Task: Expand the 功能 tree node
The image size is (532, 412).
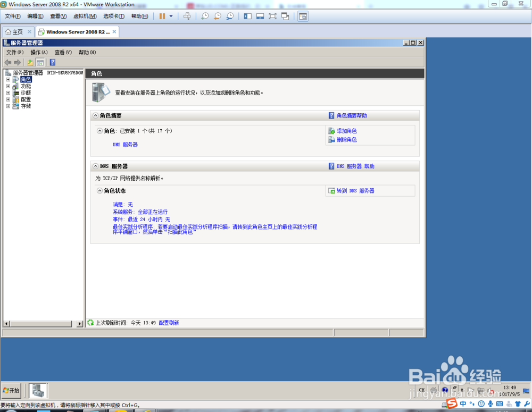Action: pos(8,86)
